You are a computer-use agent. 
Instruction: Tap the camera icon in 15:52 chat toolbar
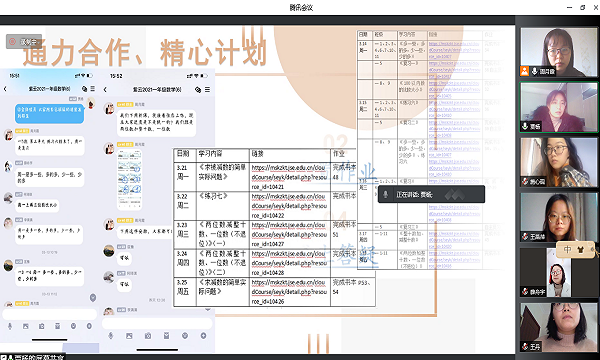click(148, 336)
